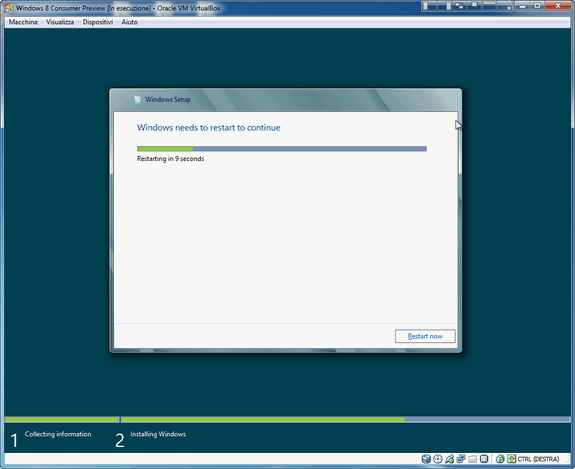Screen dimensions: 575x469
Task: Click the Restart now button
Action: coord(425,336)
